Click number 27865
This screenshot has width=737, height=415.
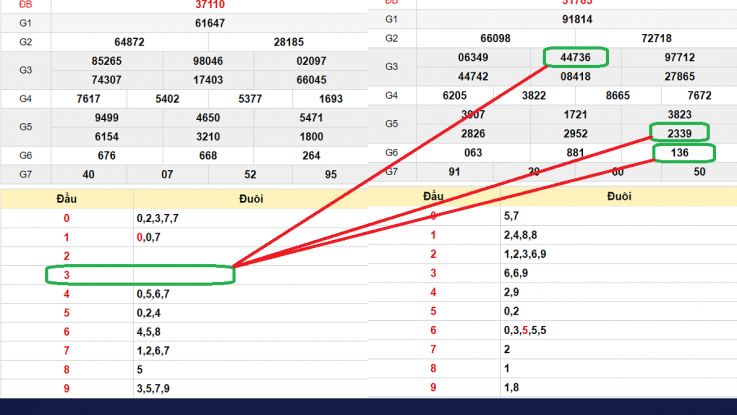(x=679, y=77)
